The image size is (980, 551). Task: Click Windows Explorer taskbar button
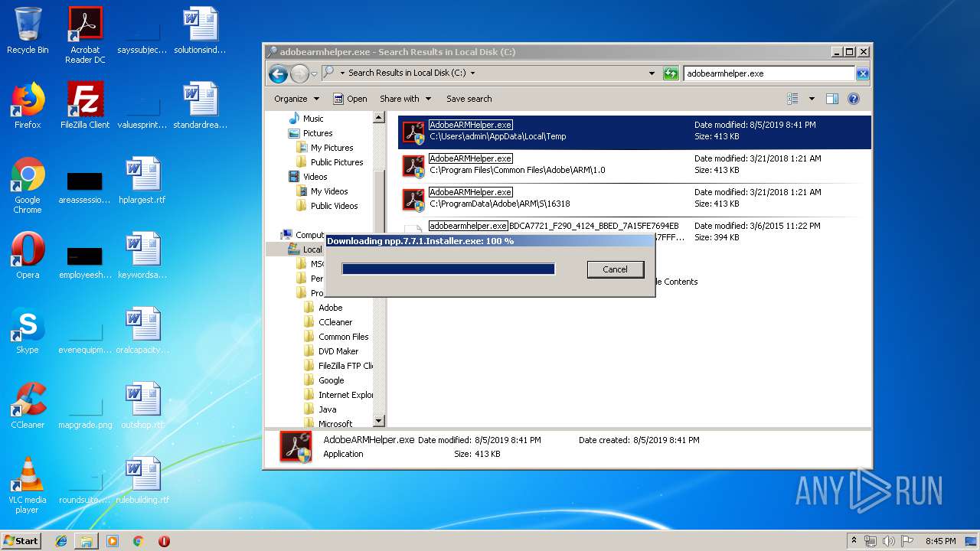point(87,541)
